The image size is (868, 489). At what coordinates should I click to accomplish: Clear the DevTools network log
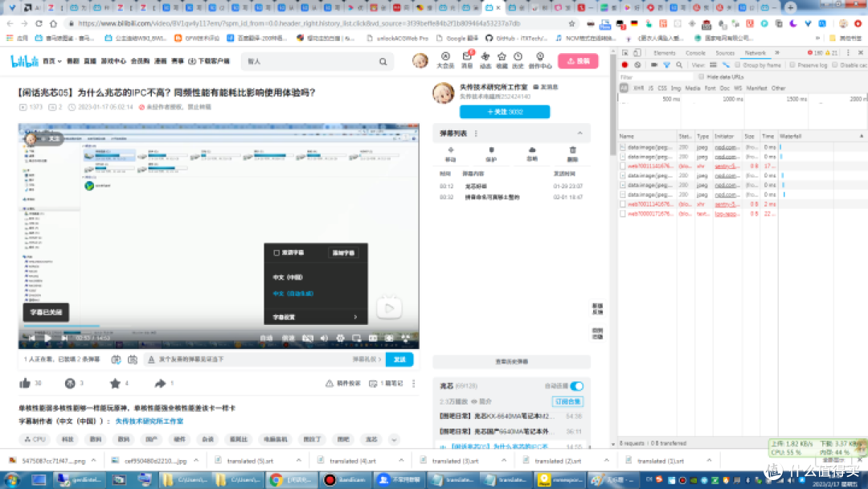pos(637,65)
